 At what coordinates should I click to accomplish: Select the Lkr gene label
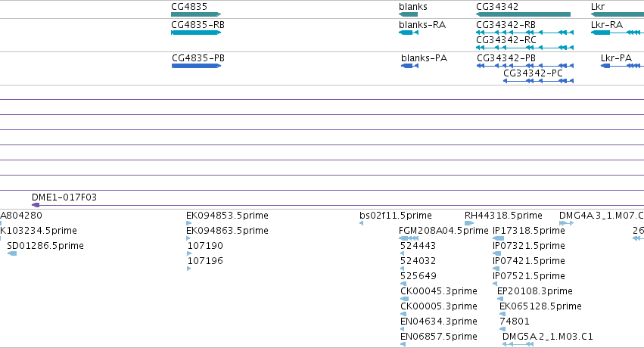[598, 7]
